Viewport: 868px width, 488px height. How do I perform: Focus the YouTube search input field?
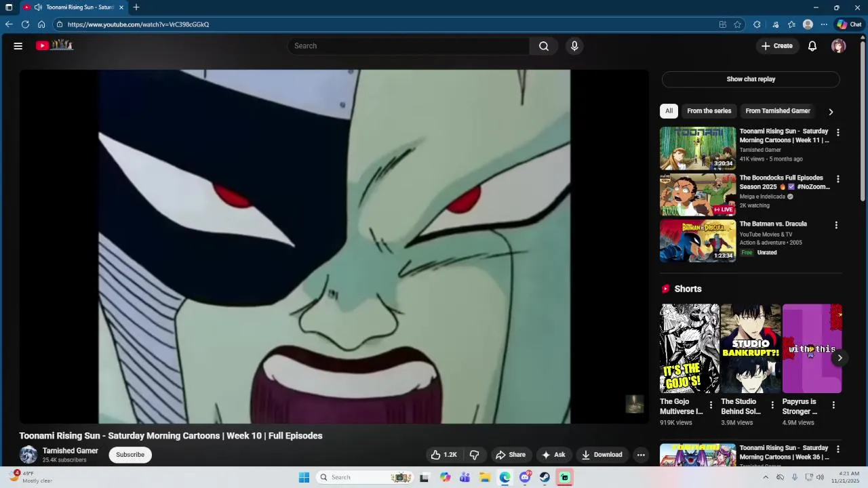(408, 46)
